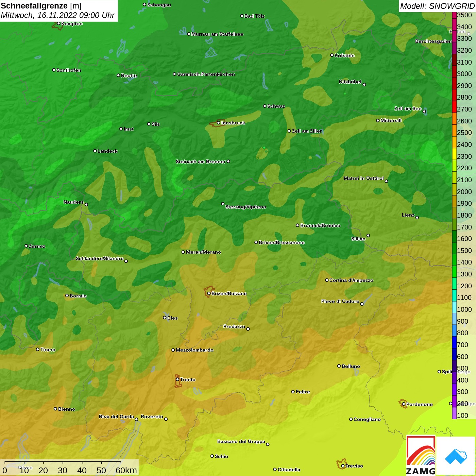
Task: Click the 100 m violet legend swatch
Action: click(454, 413)
